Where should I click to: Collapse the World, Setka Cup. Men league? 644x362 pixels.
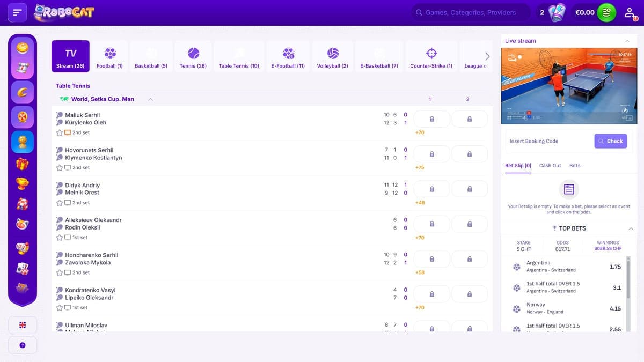pyautogui.click(x=150, y=99)
